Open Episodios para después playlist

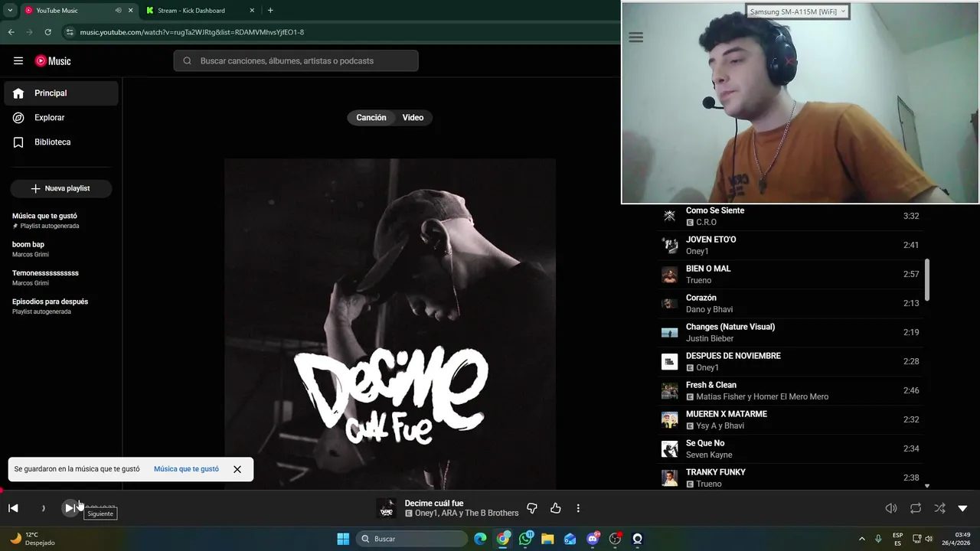click(61, 306)
